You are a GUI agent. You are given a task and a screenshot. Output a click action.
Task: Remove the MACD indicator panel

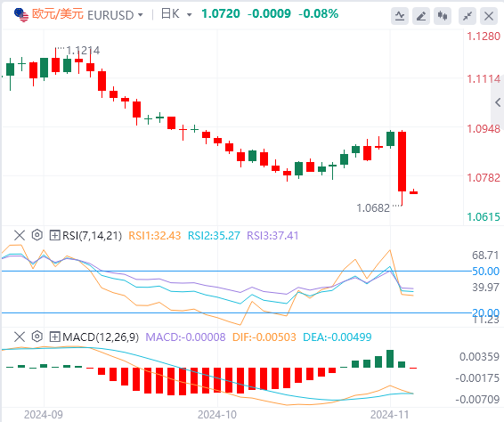tap(20, 337)
